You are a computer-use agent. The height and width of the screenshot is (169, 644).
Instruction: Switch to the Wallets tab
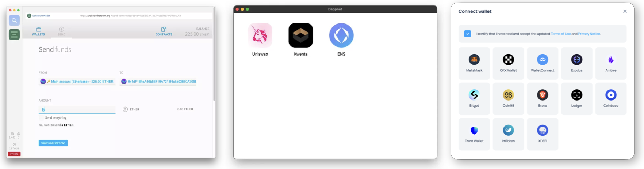(x=38, y=31)
